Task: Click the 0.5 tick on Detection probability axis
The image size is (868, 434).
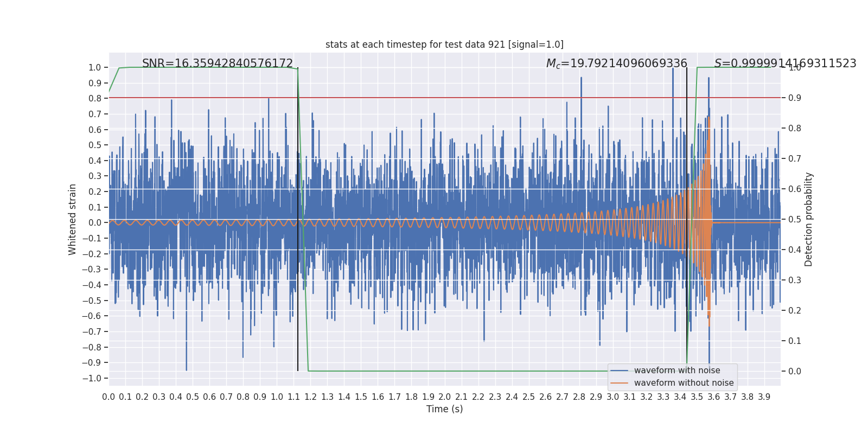Action: (794, 220)
